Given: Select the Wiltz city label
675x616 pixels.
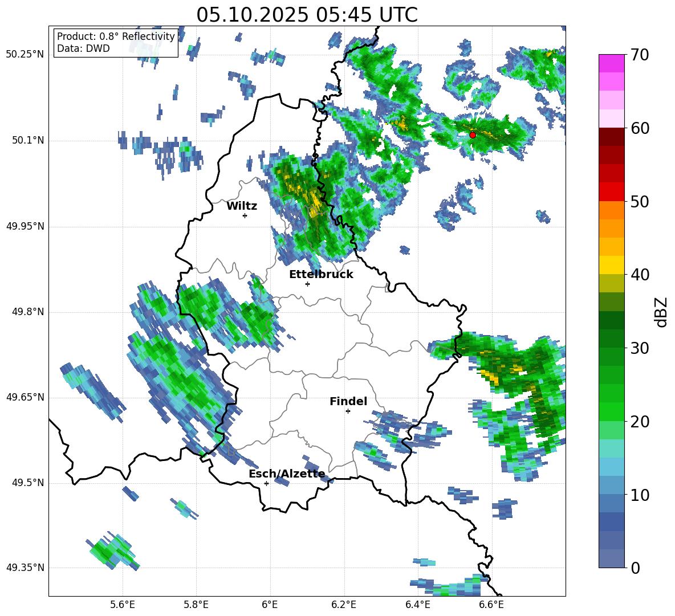Looking at the screenshot, I should (x=242, y=206).
